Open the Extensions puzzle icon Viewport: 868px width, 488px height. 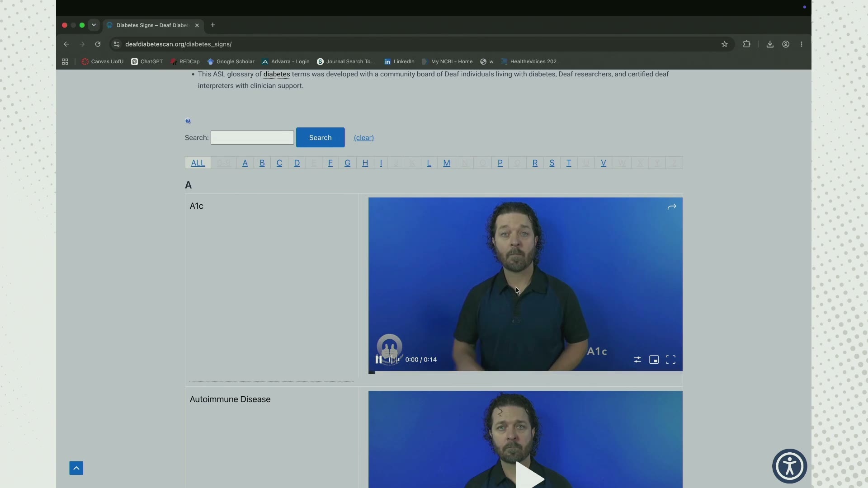(x=746, y=44)
